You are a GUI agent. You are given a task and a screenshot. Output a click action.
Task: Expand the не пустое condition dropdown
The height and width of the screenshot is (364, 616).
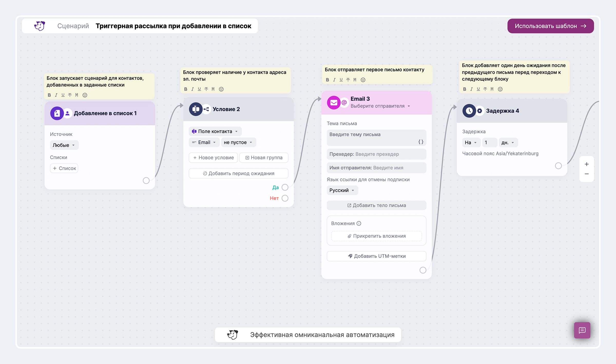point(238,142)
